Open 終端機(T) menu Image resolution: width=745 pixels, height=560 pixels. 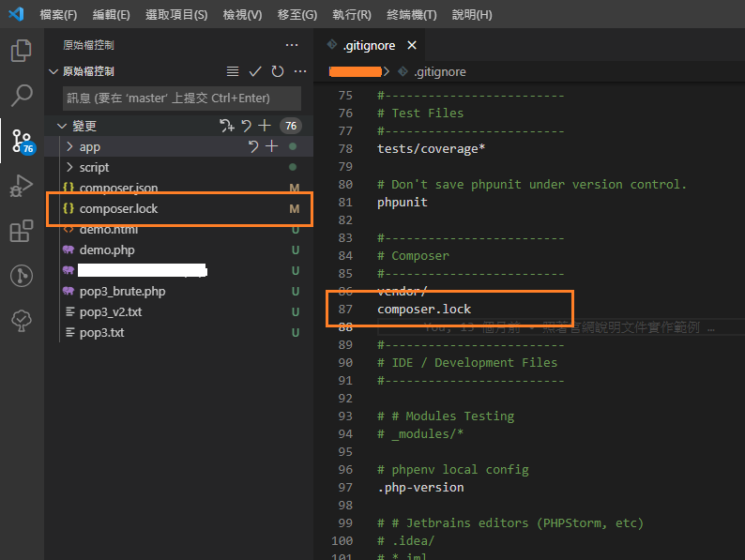point(412,14)
